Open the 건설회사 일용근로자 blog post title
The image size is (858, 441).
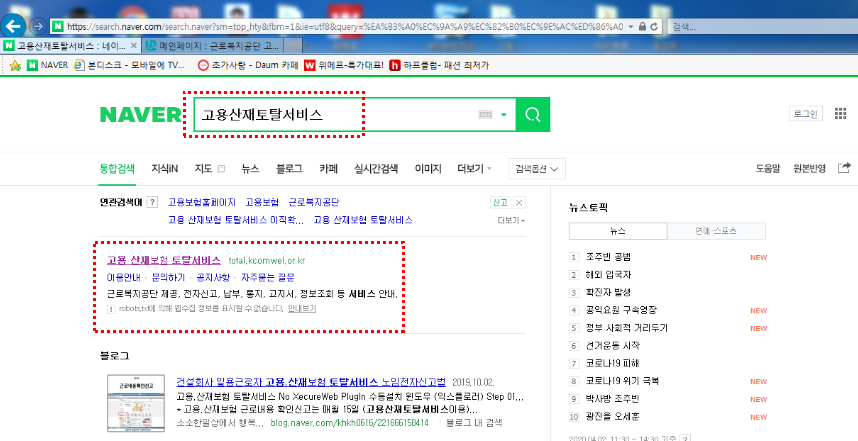coord(311,382)
